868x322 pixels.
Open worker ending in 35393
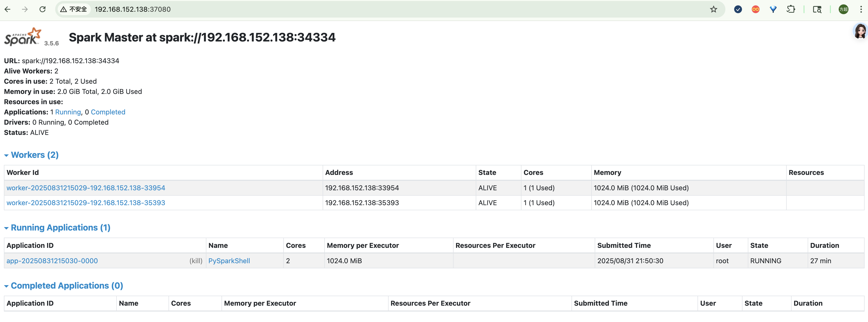coord(86,202)
